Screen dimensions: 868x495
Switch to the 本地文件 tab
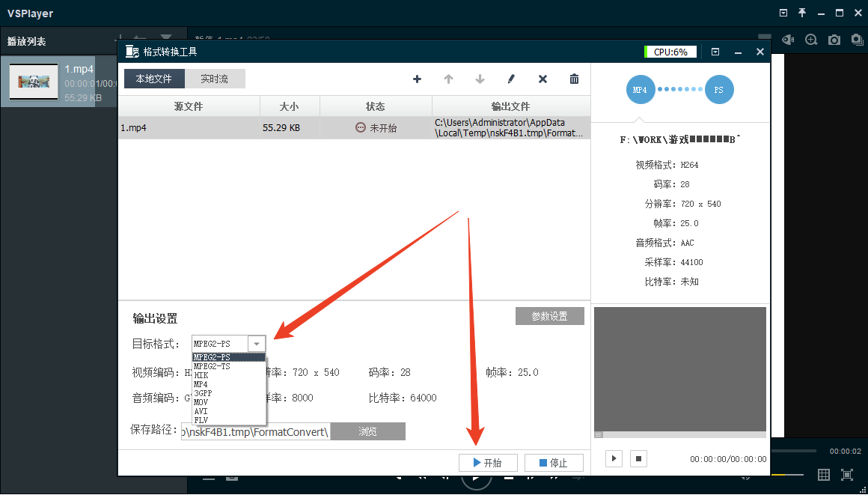[154, 79]
